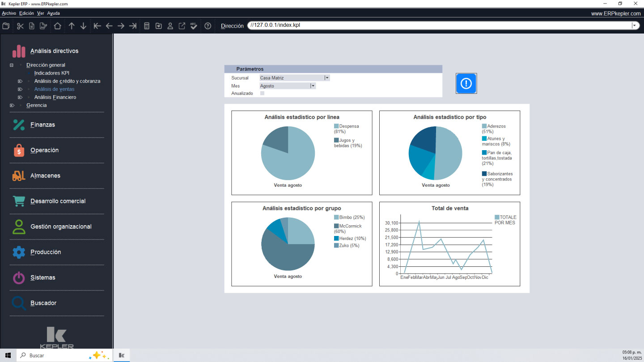Click the Home navigation icon in the toolbar
The width and height of the screenshot is (644, 362).
pos(58,26)
